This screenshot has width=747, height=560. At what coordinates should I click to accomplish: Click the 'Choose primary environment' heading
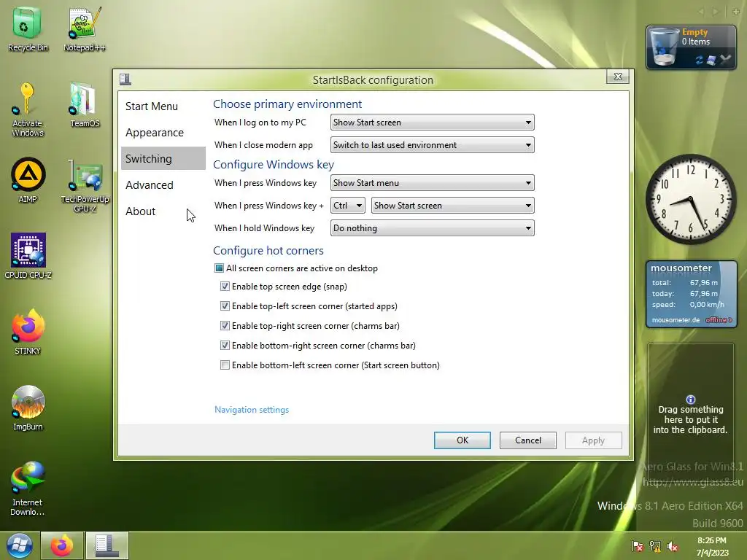click(x=287, y=104)
